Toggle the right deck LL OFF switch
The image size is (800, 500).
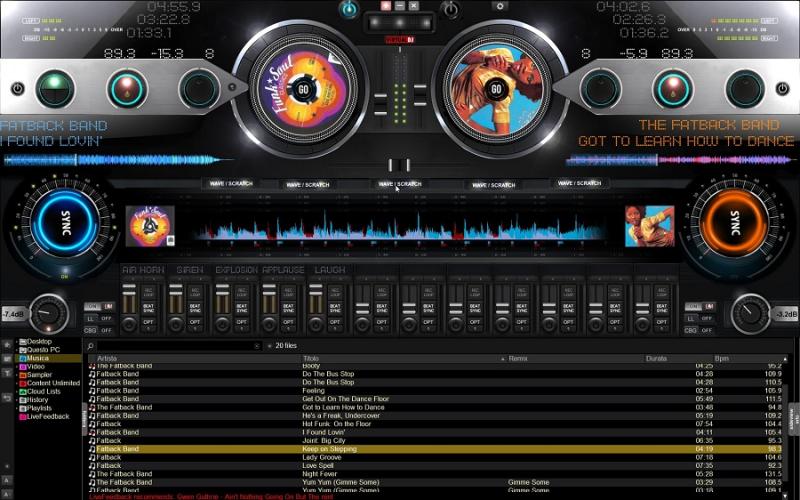click(x=699, y=318)
